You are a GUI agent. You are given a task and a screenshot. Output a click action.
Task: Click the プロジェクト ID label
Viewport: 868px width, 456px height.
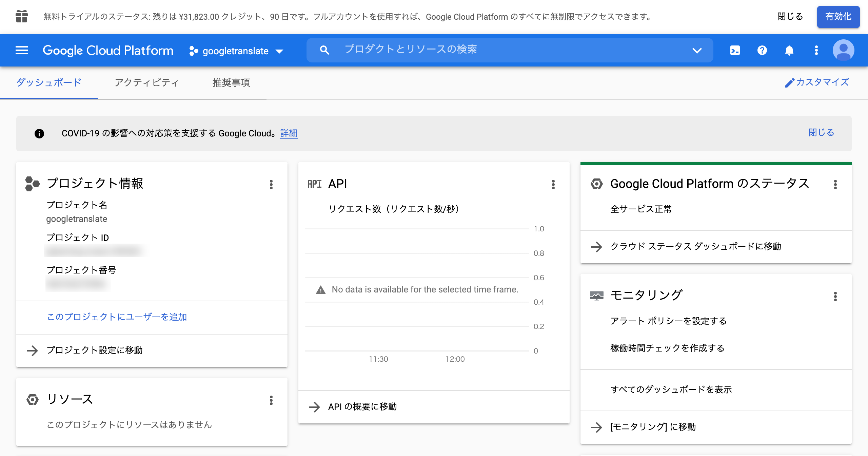coord(78,237)
